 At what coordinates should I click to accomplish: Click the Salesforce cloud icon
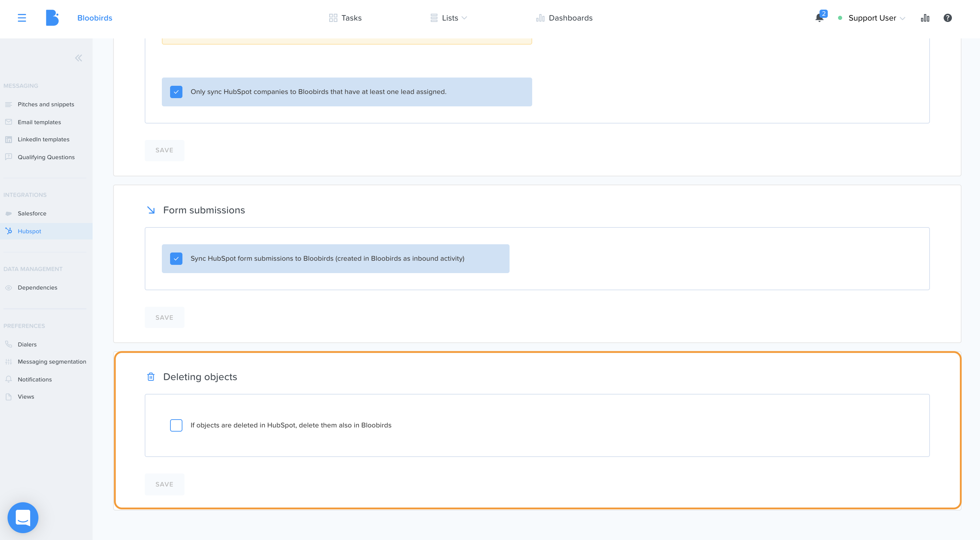(8, 213)
